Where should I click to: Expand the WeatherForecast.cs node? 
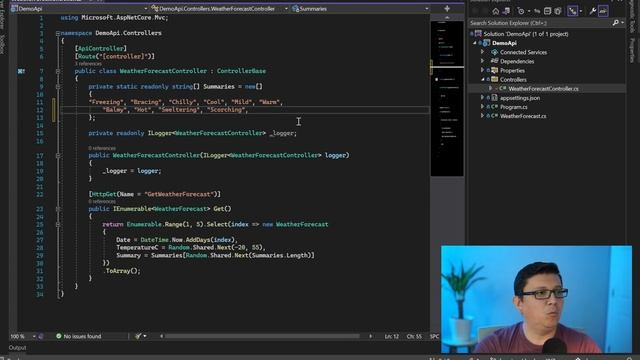(x=482, y=116)
